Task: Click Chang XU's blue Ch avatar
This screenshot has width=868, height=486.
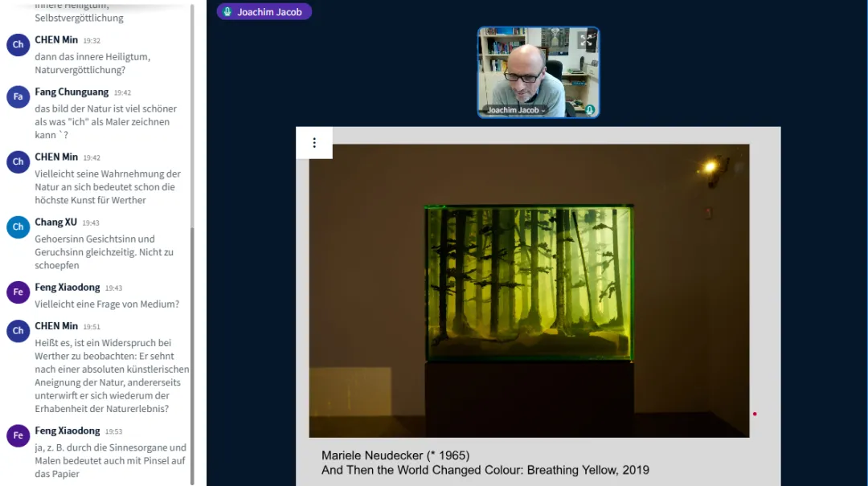Action: point(18,227)
